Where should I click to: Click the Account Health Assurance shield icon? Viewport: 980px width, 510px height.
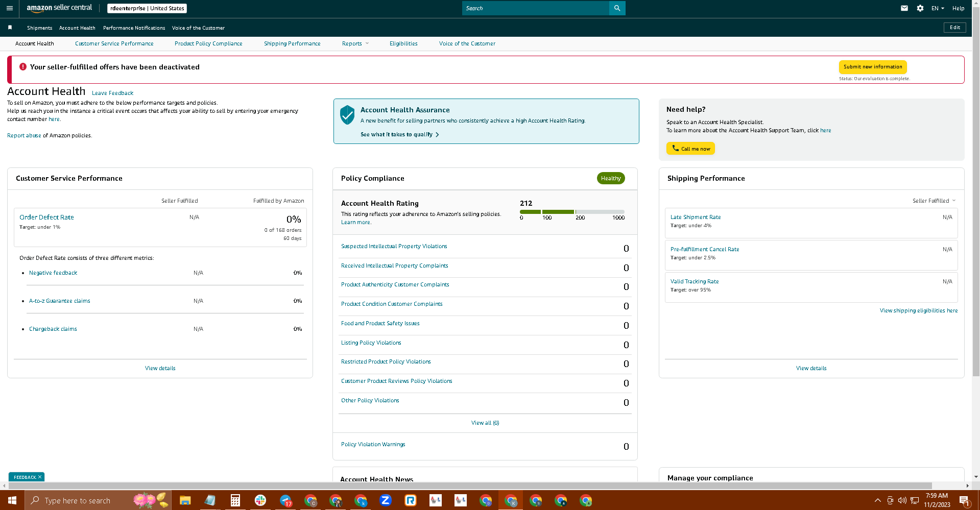(x=347, y=115)
